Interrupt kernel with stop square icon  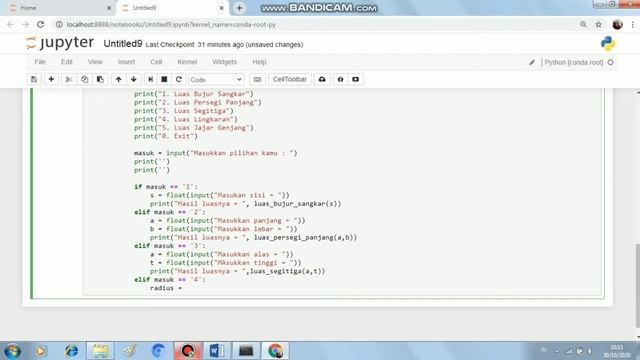click(x=164, y=79)
